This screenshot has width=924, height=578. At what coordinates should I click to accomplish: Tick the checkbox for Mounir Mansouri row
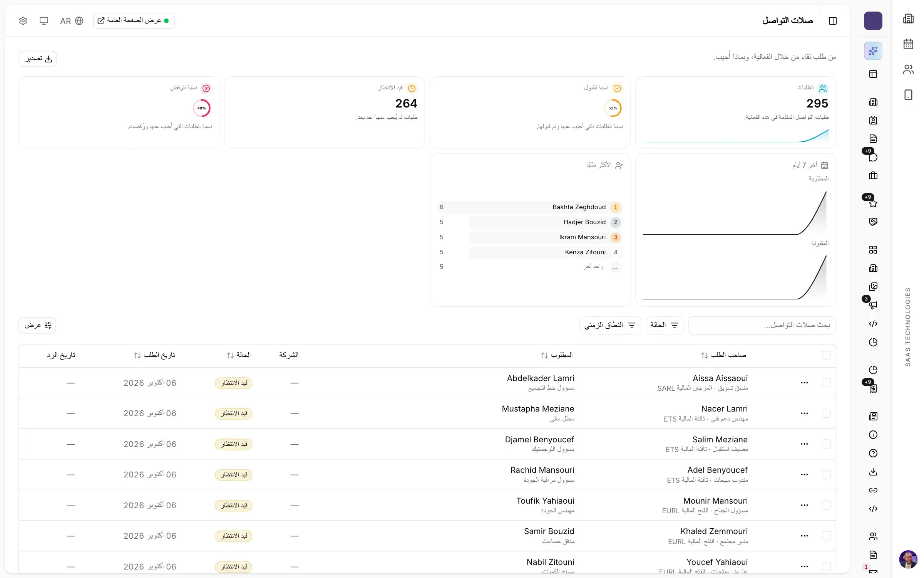coord(826,505)
